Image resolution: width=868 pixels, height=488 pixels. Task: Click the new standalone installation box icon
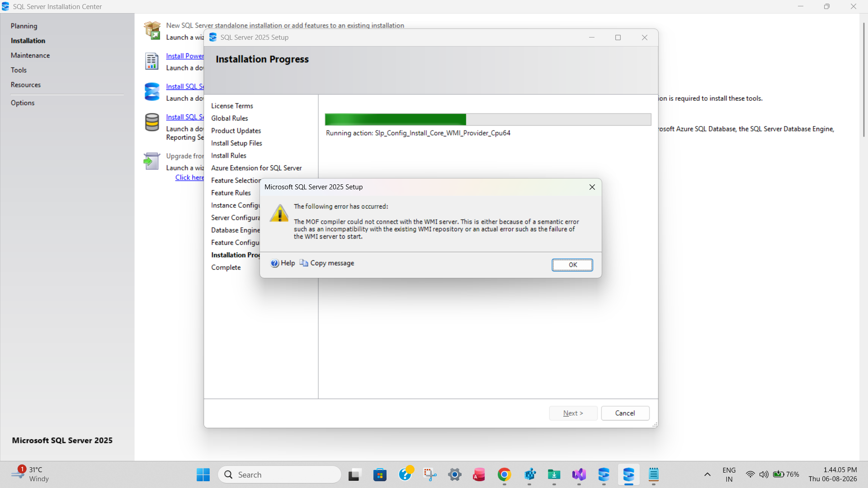(152, 31)
